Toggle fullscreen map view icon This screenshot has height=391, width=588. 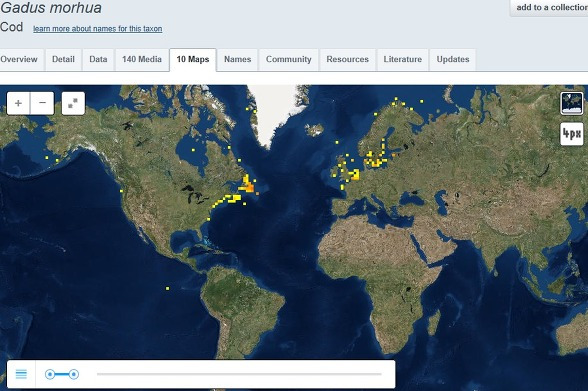pos(73,103)
